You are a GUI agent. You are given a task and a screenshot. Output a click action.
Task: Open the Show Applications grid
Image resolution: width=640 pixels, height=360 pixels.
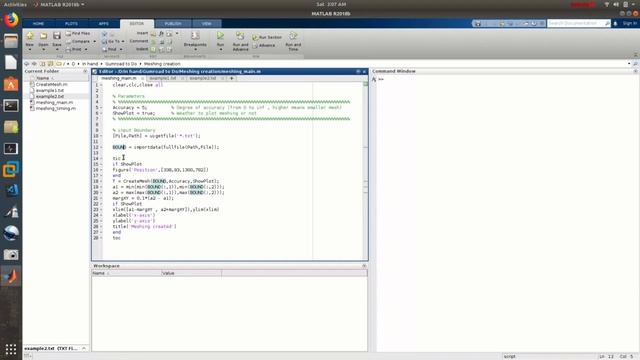[11, 349]
